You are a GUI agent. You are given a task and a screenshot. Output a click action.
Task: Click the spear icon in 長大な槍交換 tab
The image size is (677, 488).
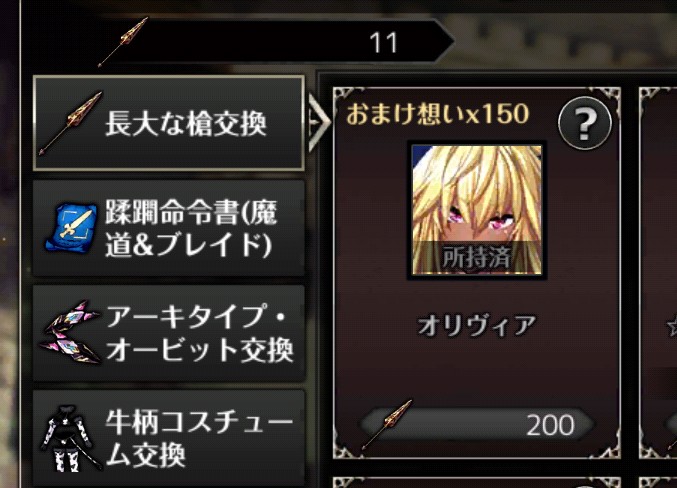coord(70,123)
